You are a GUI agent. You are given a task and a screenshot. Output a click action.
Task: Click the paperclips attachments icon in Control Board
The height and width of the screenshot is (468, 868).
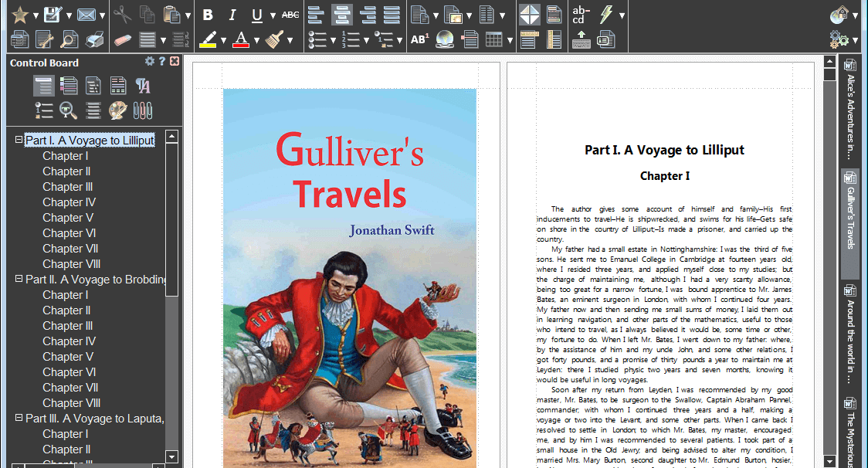142,110
